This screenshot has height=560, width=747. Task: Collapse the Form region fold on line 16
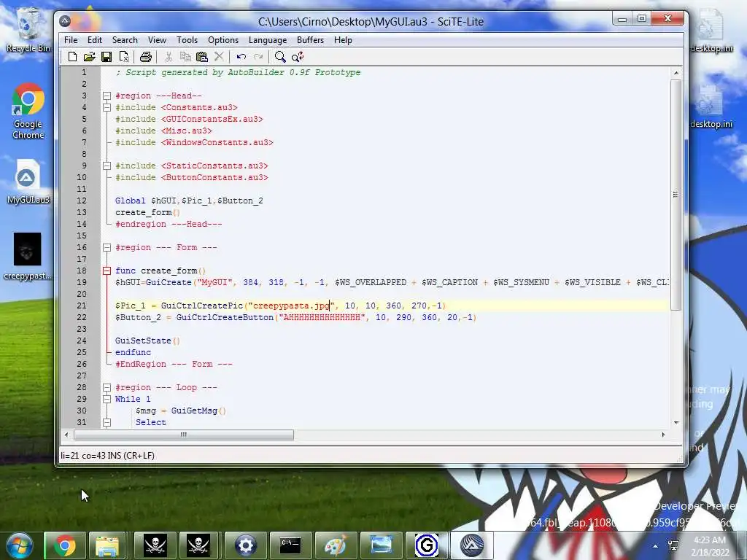pyautogui.click(x=107, y=248)
